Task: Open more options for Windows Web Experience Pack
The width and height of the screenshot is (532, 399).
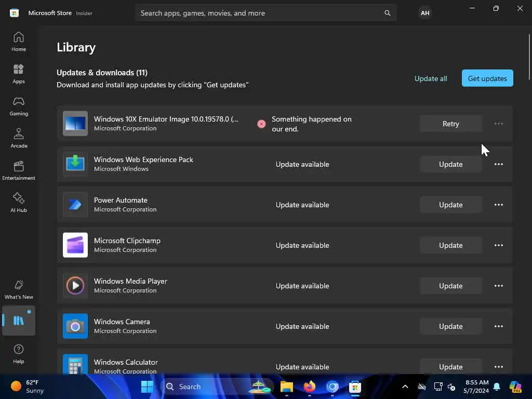Action: coord(498,164)
